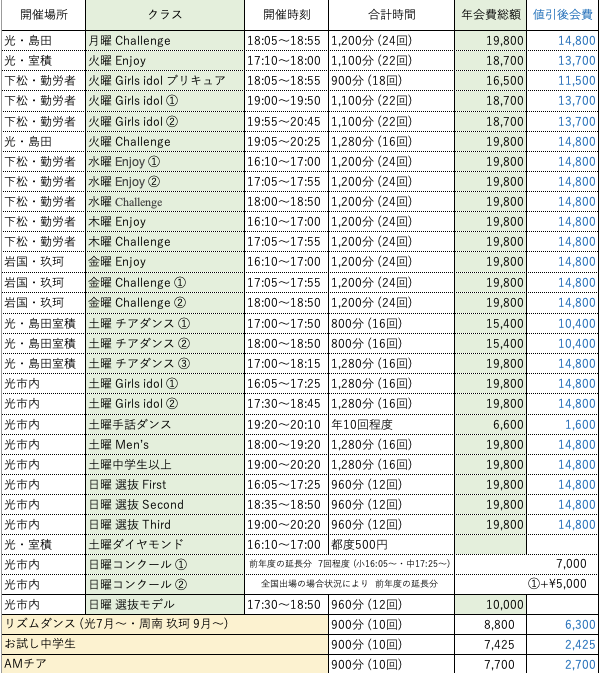Select the 木曜 Challenge class cell

tap(165, 242)
